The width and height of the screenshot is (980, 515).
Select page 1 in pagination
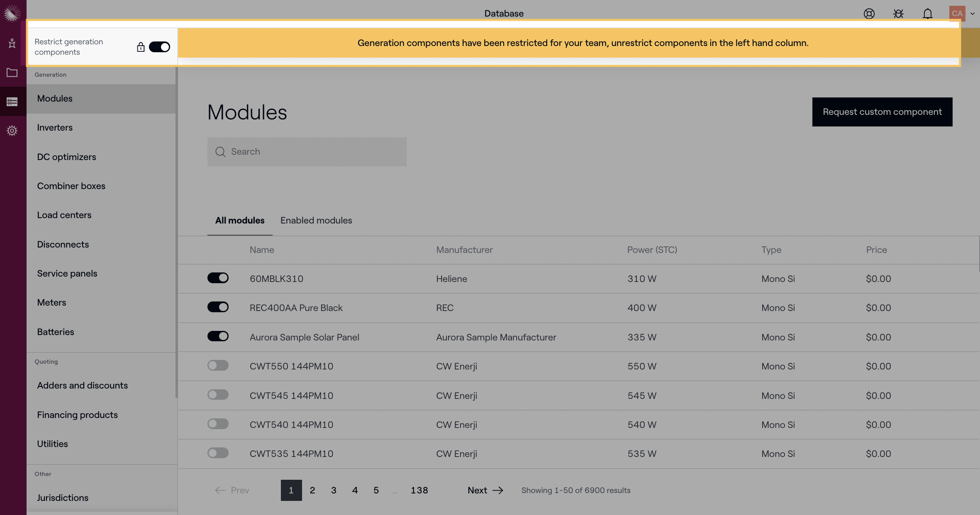click(x=291, y=490)
